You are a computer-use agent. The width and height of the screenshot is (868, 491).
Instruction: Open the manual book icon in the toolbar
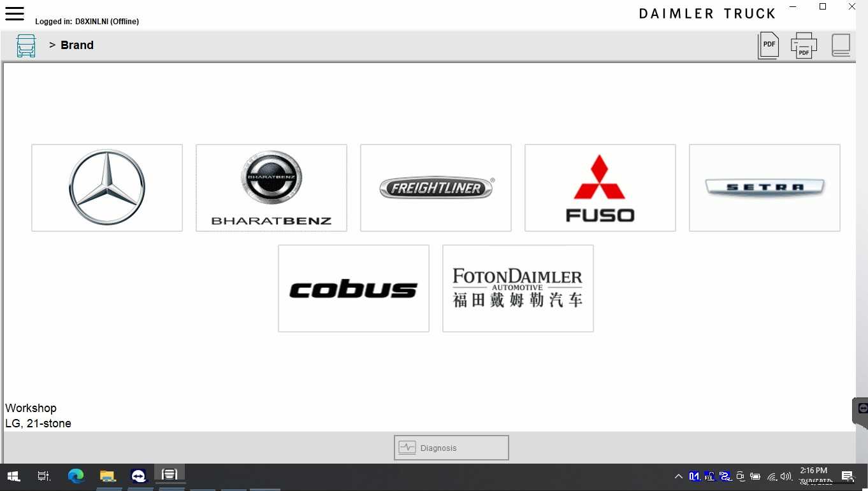pos(841,45)
